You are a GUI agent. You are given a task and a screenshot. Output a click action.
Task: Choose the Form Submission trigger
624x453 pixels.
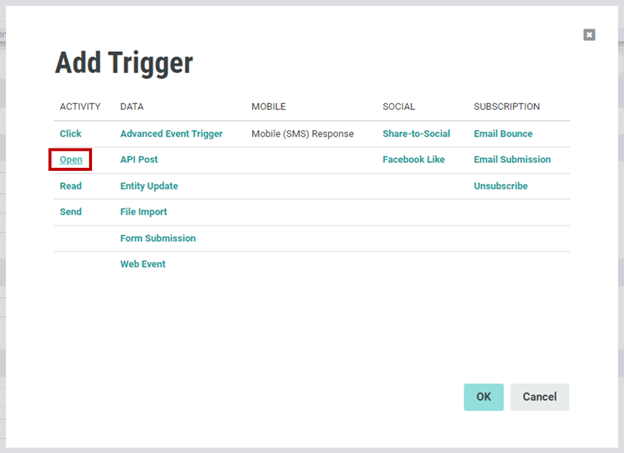(158, 238)
